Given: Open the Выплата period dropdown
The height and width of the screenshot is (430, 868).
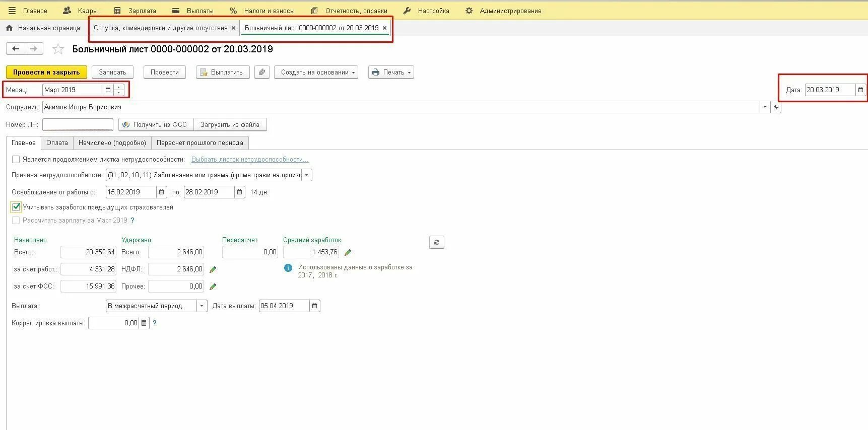Looking at the screenshot, I should (202, 306).
